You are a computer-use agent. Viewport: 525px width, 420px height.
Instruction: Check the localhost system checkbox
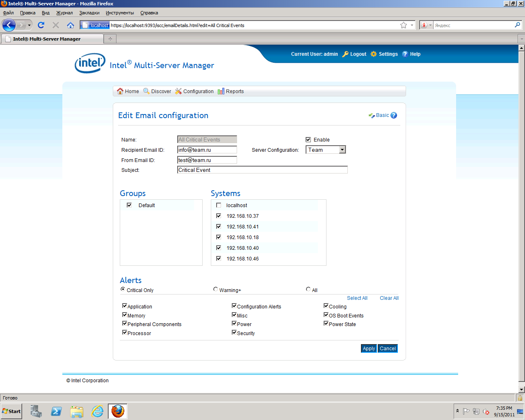[x=219, y=205]
